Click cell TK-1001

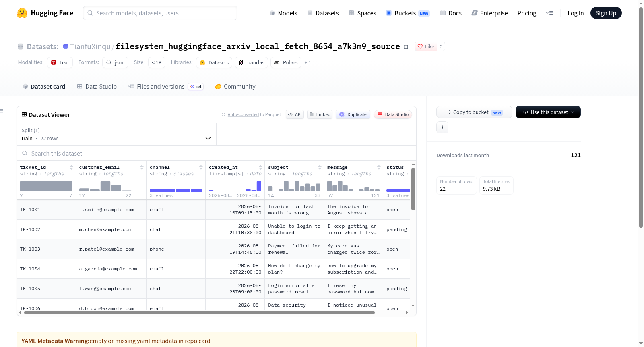(x=46, y=210)
